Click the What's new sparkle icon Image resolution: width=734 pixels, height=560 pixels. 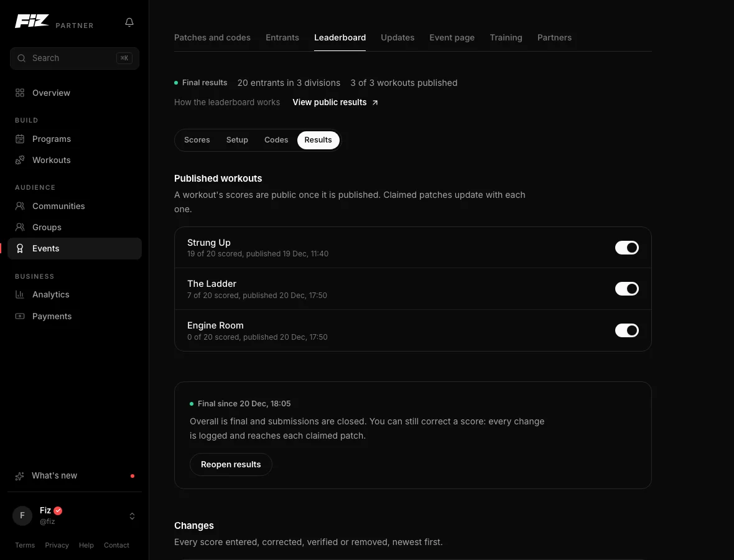pos(20,476)
